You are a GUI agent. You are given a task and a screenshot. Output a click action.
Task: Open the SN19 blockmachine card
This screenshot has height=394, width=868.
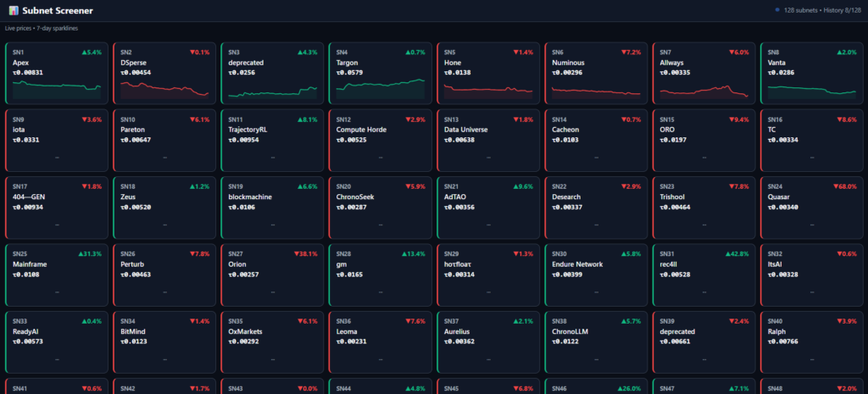coord(272,208)
